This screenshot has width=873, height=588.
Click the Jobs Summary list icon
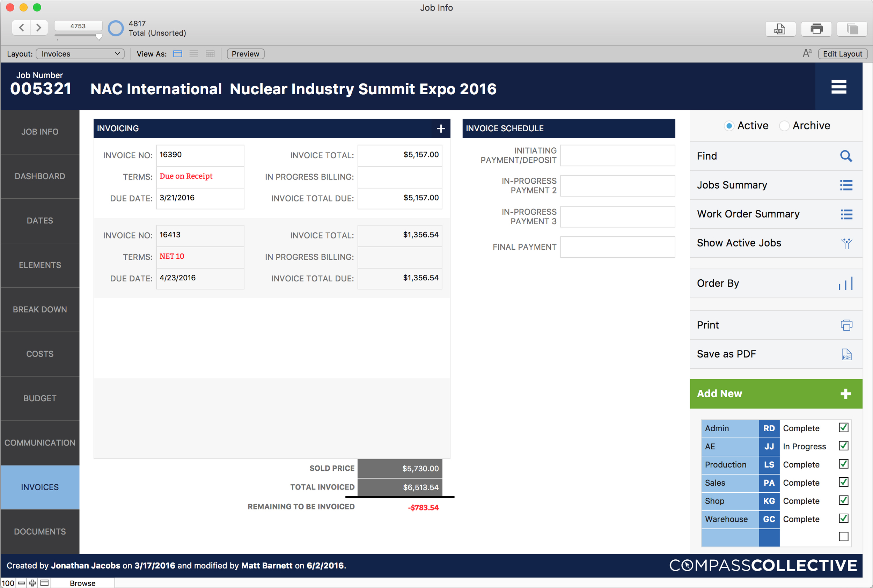tap(846, 185)
